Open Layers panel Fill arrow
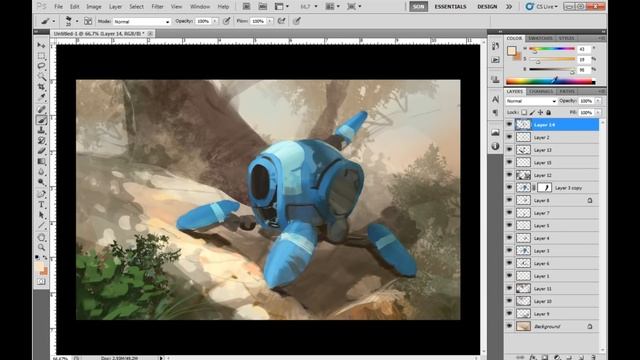This screenshot has height=360, width=640. point(598,112)
